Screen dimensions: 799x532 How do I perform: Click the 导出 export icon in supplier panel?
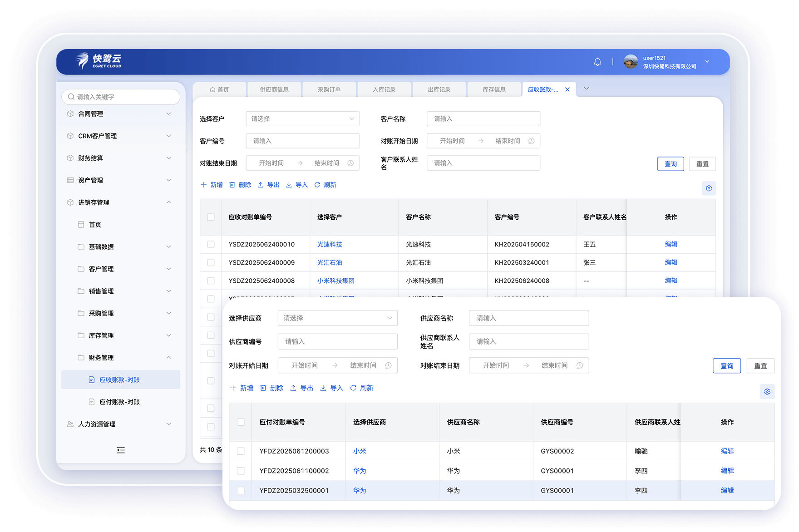pos(293,388)
